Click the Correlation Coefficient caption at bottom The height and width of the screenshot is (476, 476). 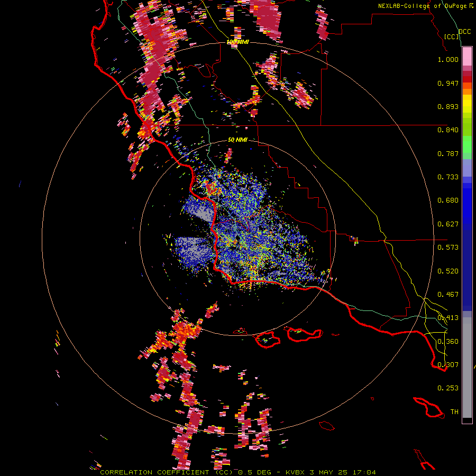tap(238, 472)
